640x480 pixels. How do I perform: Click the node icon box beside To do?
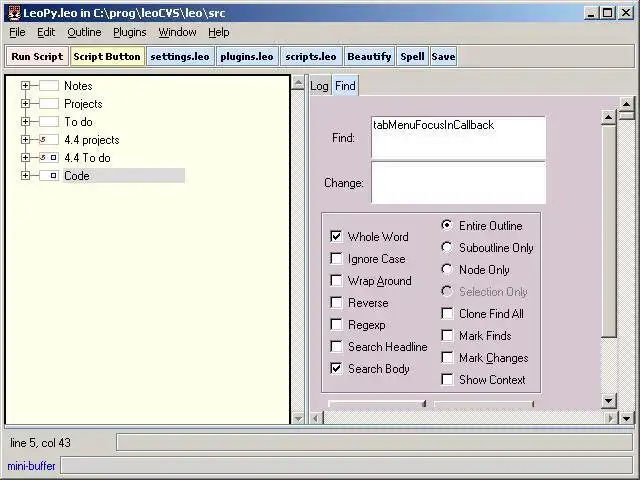[x=49, y=122]
